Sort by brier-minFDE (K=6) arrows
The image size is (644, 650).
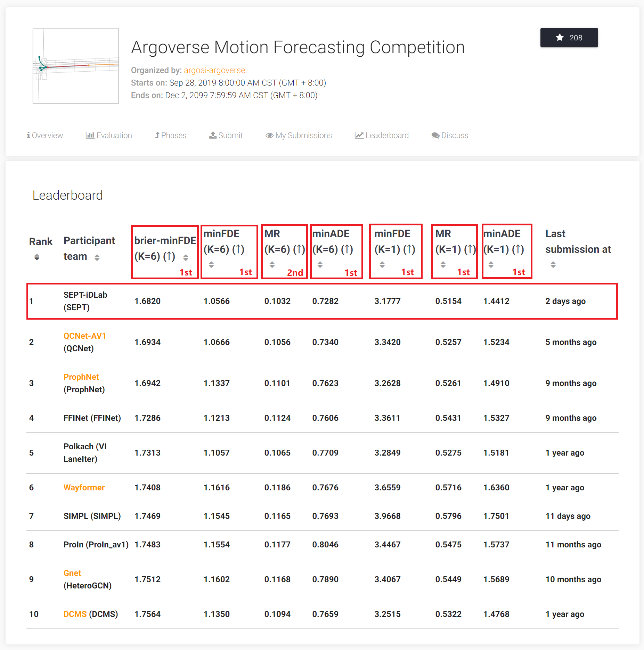tap(186, 257)
